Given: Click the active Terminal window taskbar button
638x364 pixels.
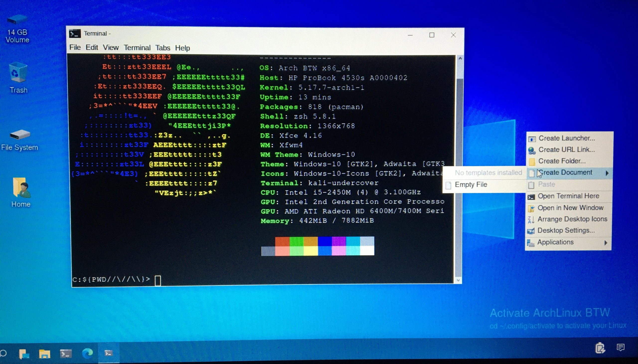Looking at the screenshot, I should [108, 353].
